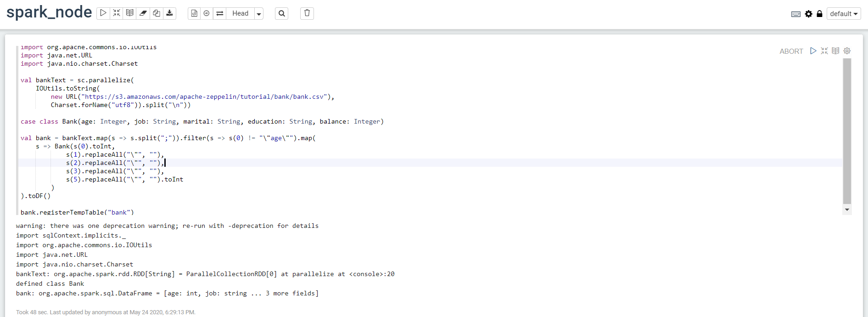Open the Head revision selector

point(240,13)
